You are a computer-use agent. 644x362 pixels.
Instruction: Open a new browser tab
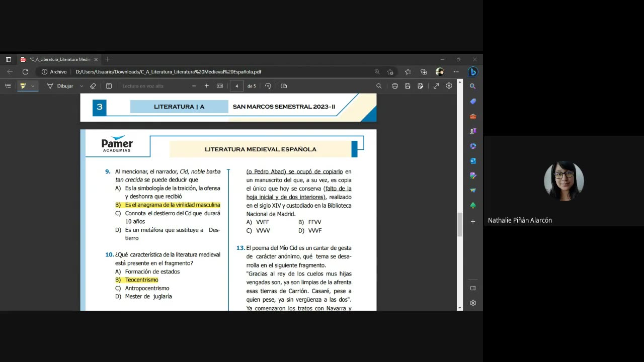pos(107,59)
